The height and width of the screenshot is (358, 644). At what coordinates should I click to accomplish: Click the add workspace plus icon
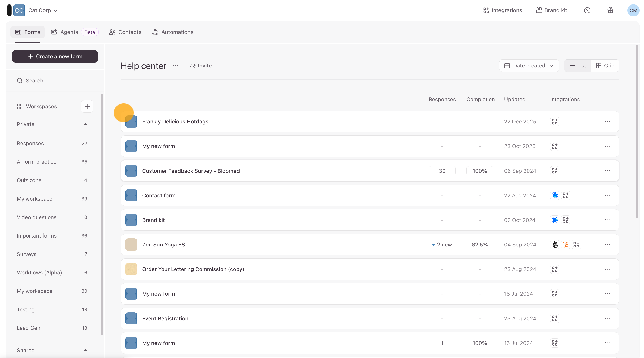point(87,106)
